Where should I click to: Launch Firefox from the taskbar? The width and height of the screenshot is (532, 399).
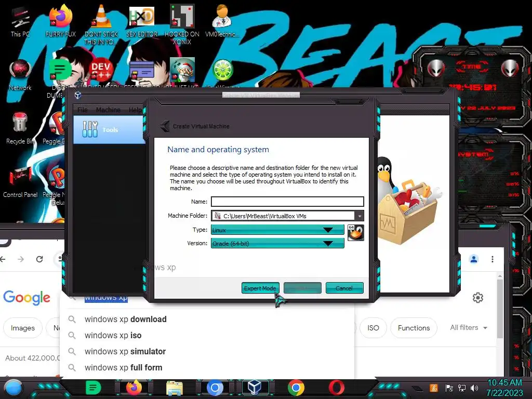pyautogui.click(x=134, y=388)
